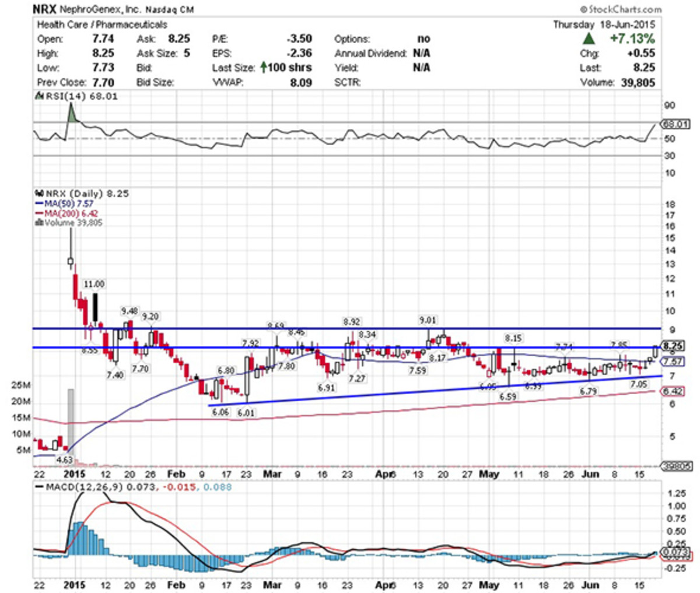
Task: Click the MA(200) value tag 6.42 on axis
Action: pos(674,391)
